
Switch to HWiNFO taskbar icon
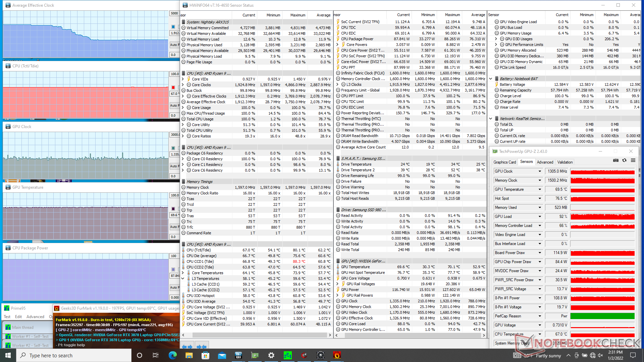[x=238, y=355]
